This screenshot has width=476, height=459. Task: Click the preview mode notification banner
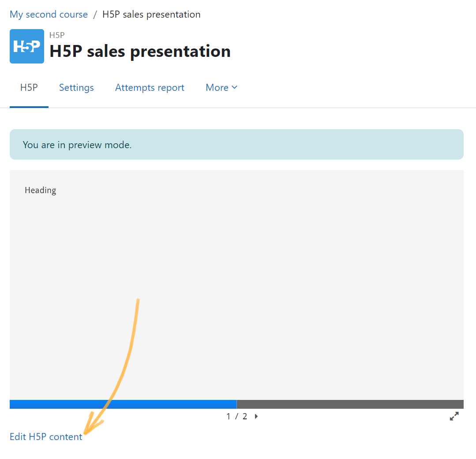[236, 145]
